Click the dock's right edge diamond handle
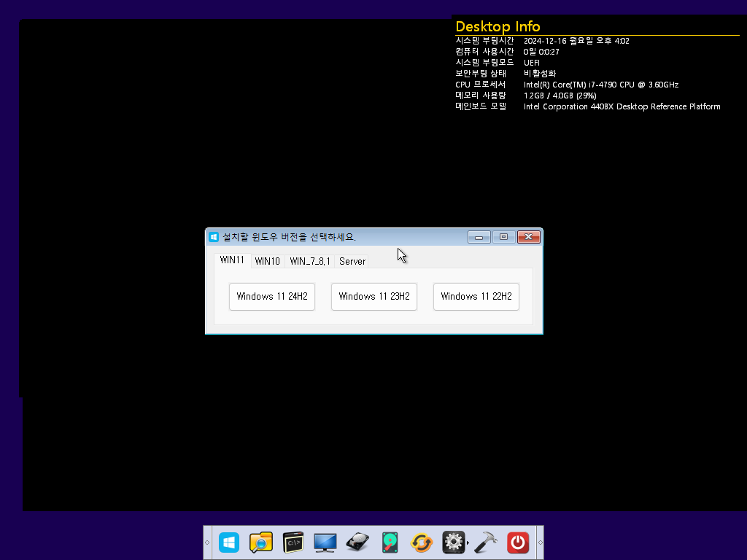This screenshot has width=747, height=560. (x=541, y=542)
